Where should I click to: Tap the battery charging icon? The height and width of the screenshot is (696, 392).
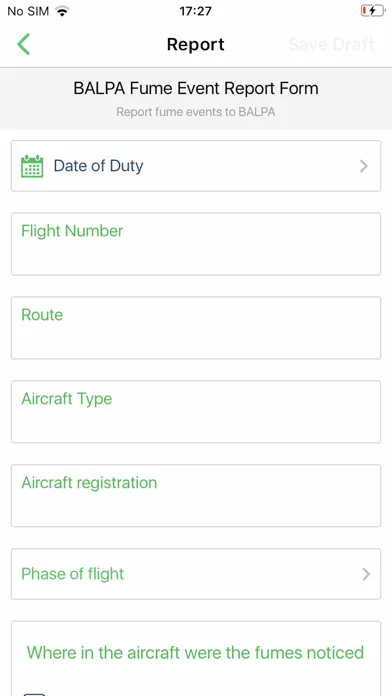click(x=372, y=11)
